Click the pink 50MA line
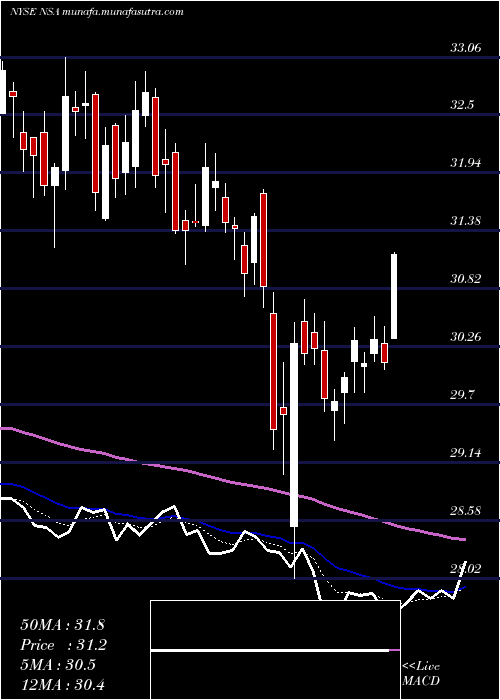Screen dimensions: 500x700 [232, 483]
